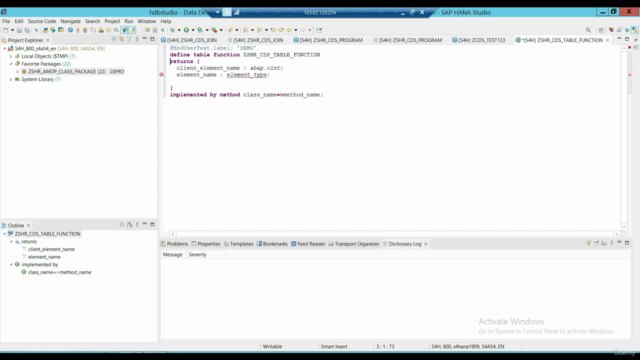The height and width of the screenshot is (360, 640).
Task: Click the Save All toolbar icon
Action: (x=27, y=30)
